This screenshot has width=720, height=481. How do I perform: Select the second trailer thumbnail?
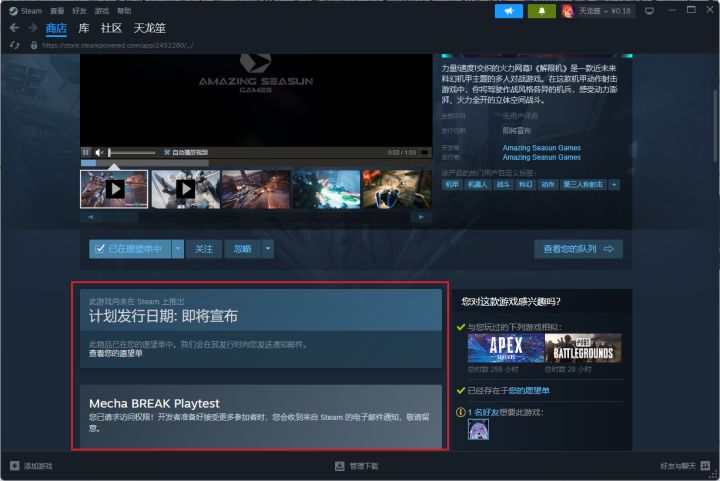[x=186, y=189]
